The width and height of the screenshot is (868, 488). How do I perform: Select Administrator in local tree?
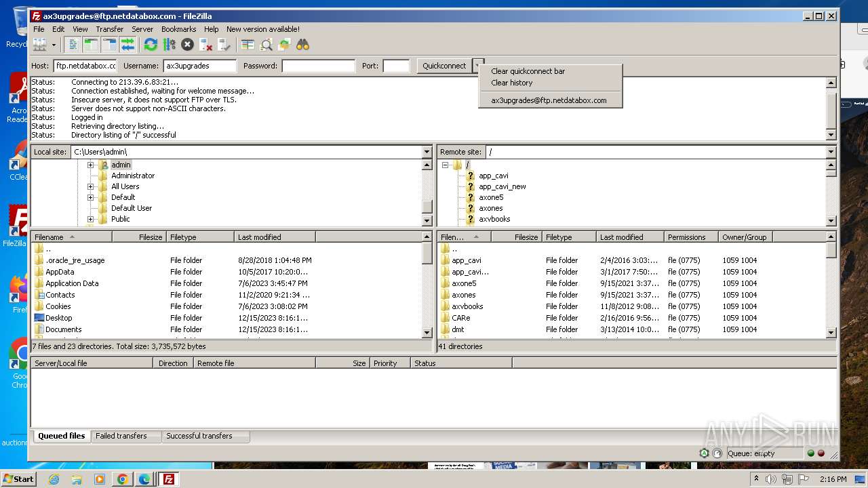(133, 176)
